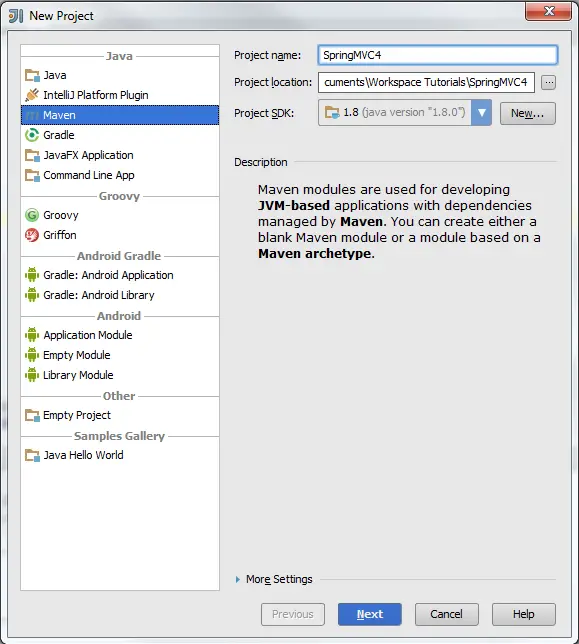Click the Project SDK label
Viewport: 579px width, 644px height.
click(264, 113)
